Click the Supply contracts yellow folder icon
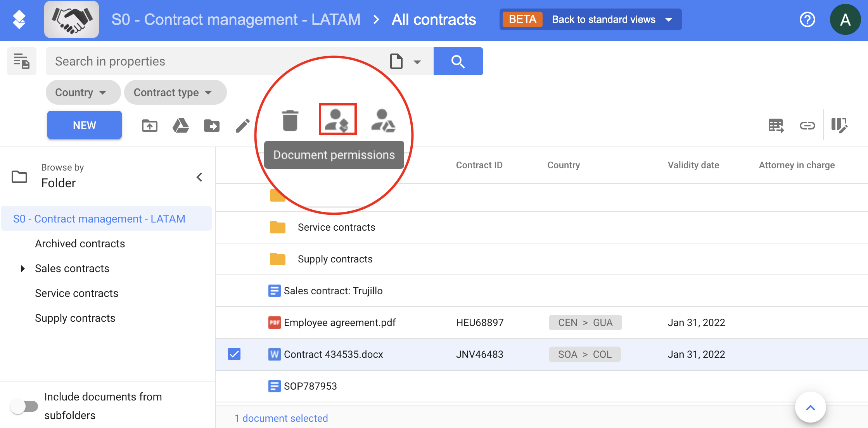 click(278, 259)
